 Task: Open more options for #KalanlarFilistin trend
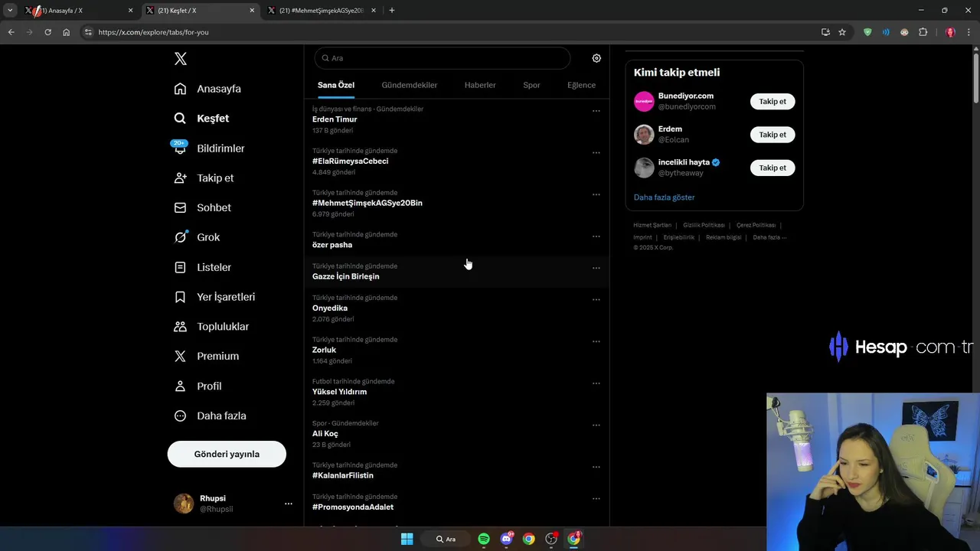click(x=596, y=467)
